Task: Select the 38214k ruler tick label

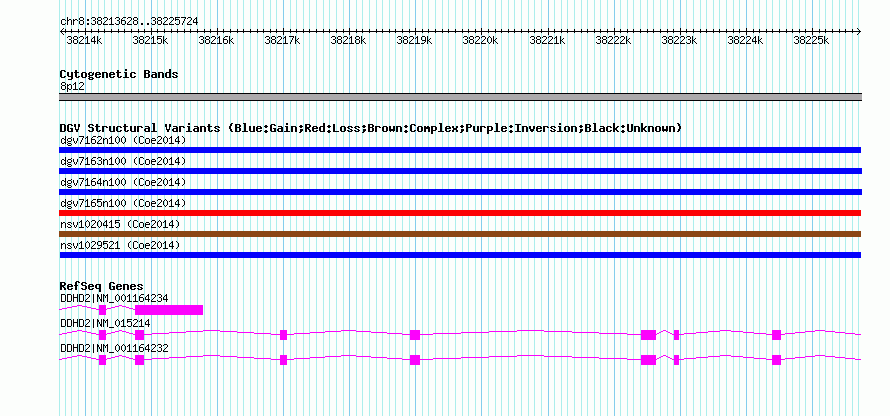Action: click(x=84, y=40)
